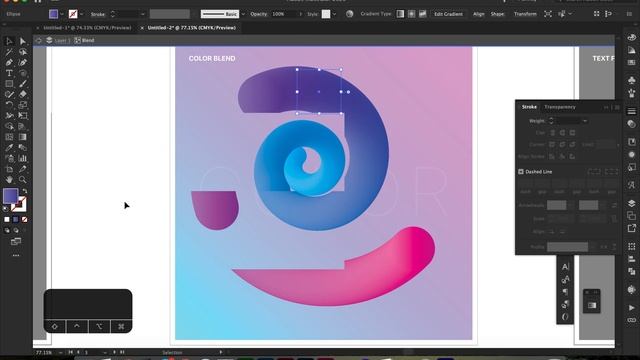Click the Change Screen Mode icon

tap(16, 242)
